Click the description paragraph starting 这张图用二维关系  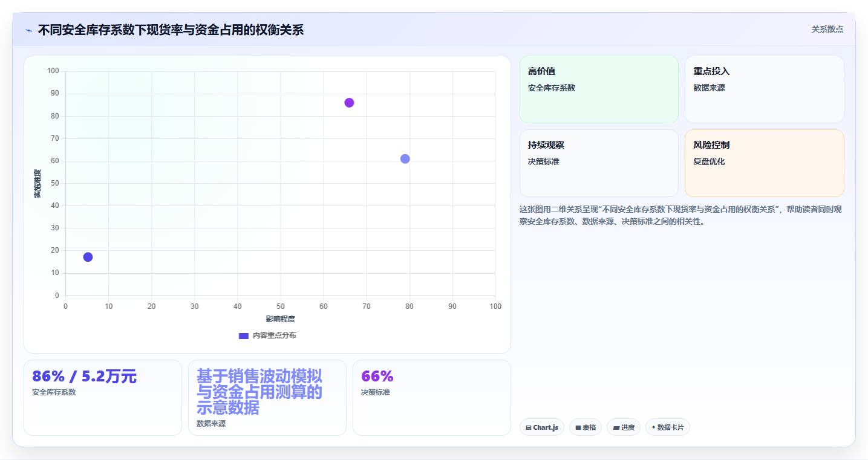pyautogui.click(x=680, y=215)
